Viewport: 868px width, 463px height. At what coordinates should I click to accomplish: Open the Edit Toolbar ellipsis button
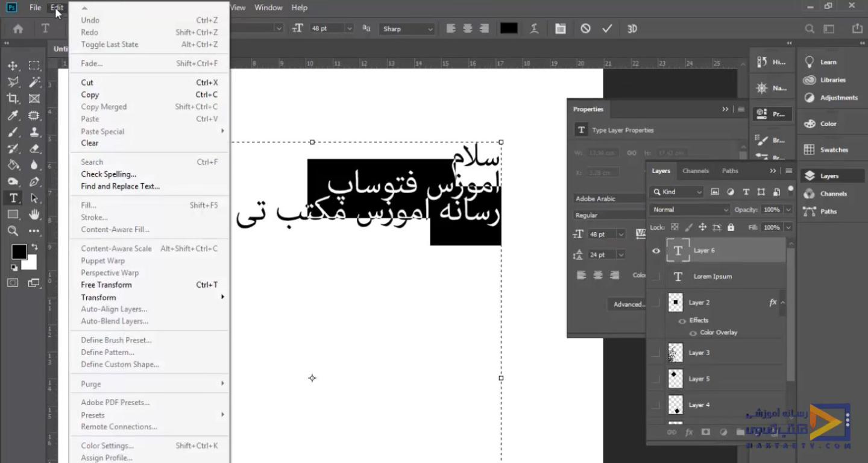[x=34, y=231]
